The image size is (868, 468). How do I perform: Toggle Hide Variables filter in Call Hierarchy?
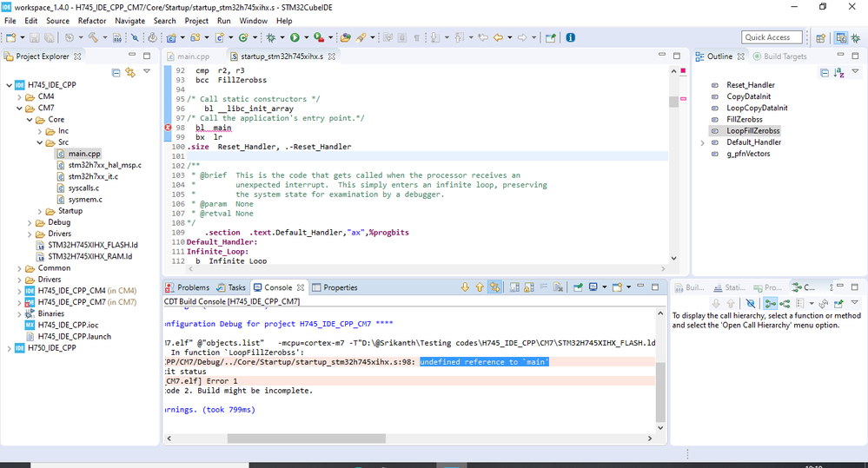click(x=750, y=303)
